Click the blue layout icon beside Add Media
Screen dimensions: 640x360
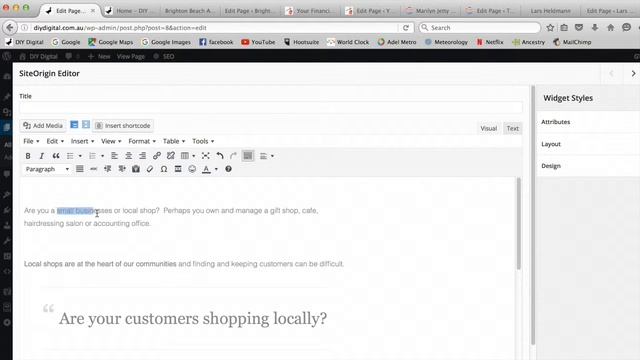tap(74, 124)
